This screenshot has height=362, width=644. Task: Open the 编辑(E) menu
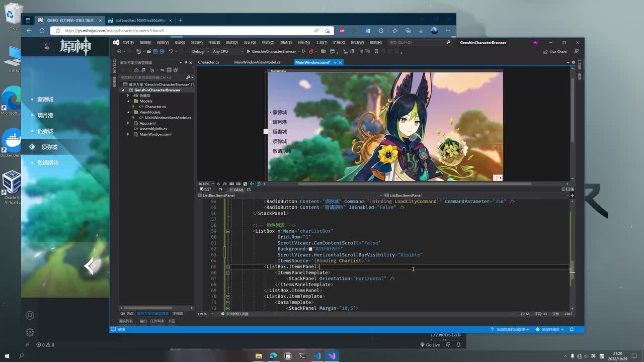(145, 42)
